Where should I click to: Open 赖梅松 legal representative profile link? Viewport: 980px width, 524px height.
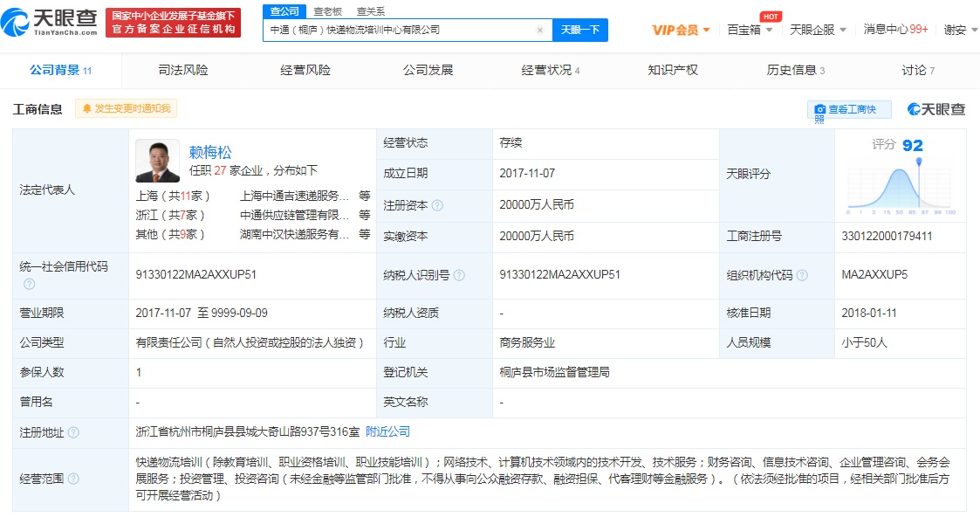(210, 152)
